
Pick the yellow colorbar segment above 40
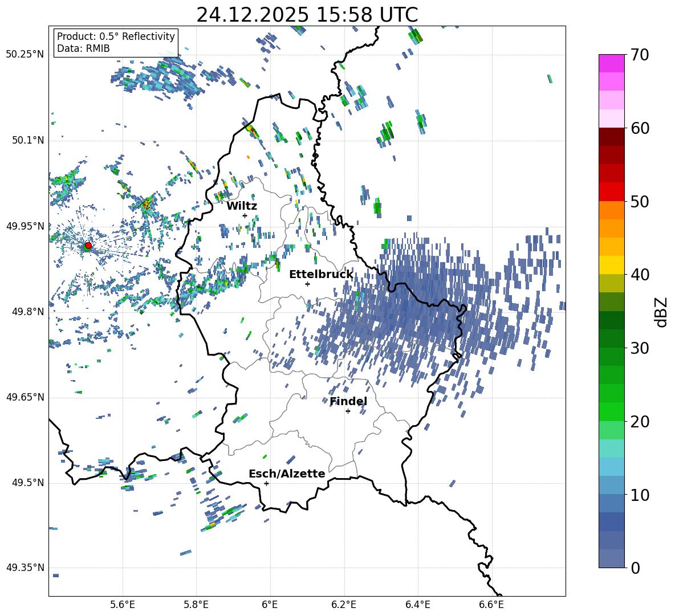611,265
